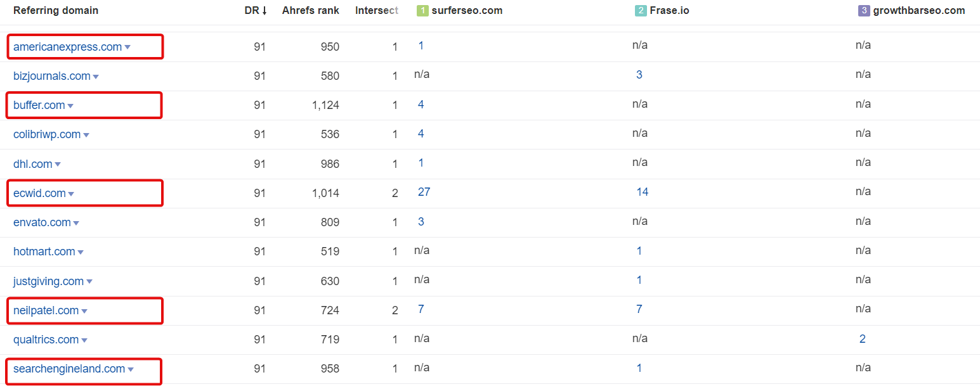Click the green 1 surferseo.com badge

422,11
